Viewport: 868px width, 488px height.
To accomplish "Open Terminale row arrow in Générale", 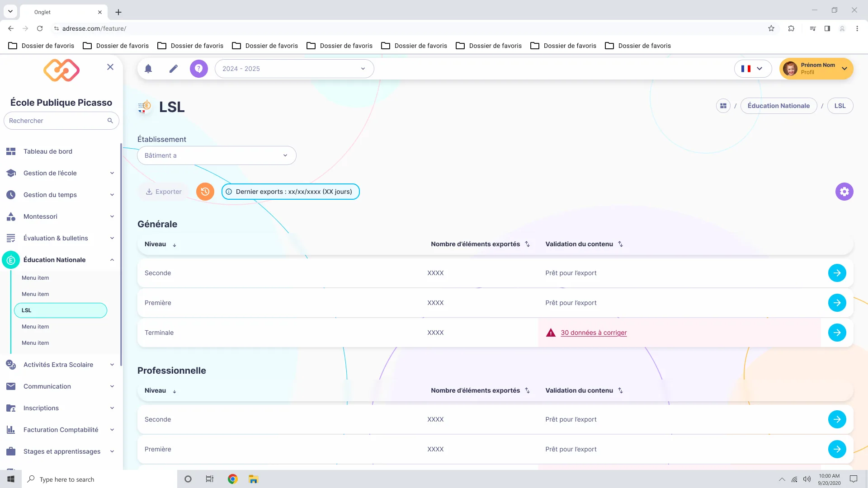I will [x=837, y=333].
